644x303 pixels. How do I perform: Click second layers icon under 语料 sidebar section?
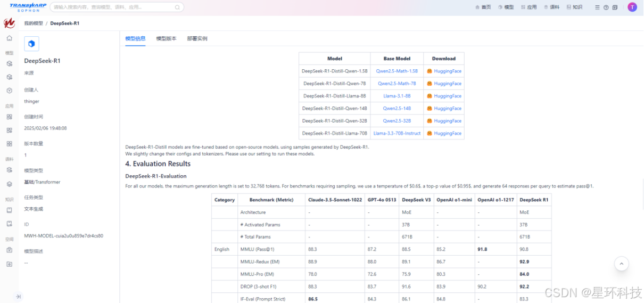(9, 184)
